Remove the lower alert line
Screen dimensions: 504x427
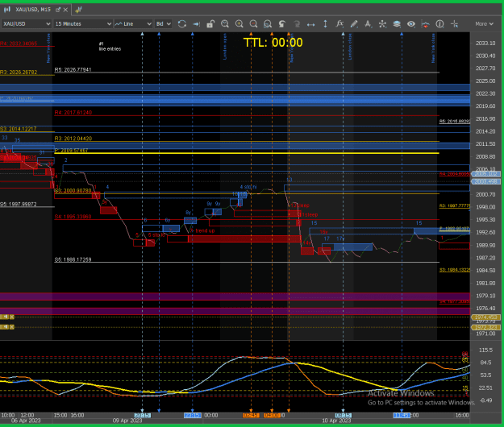tap(12, 327)
